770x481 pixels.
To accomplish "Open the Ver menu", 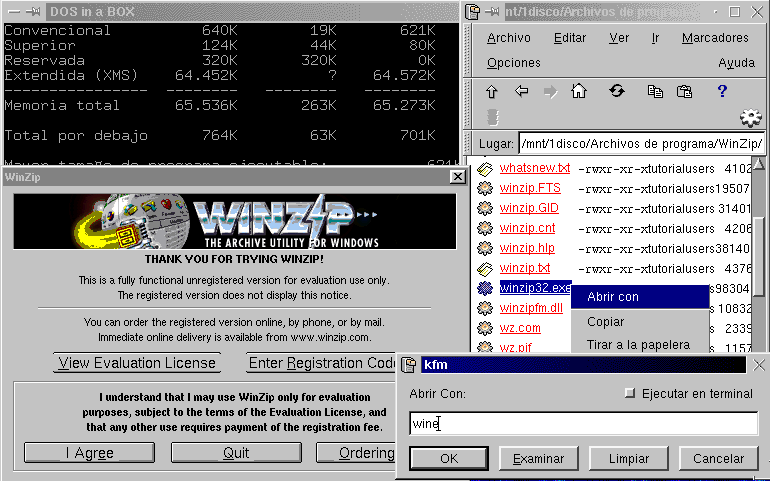I will click(619, 38).
